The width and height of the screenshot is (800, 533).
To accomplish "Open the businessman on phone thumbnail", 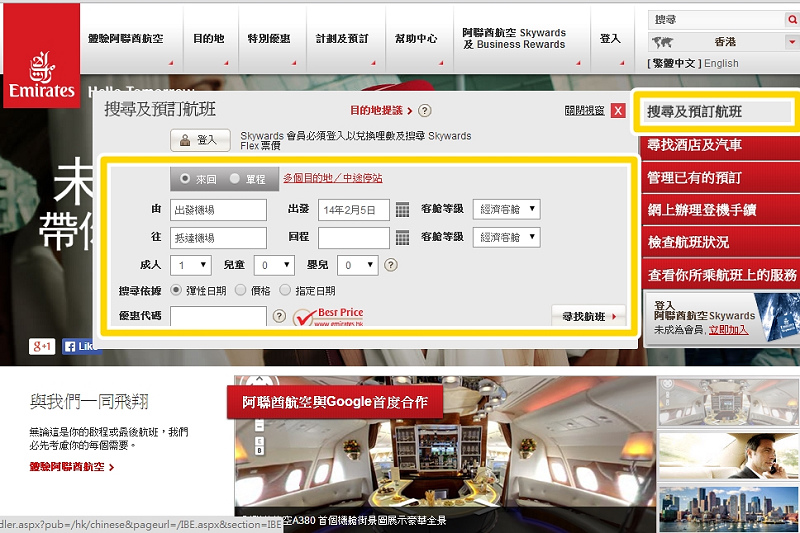I will [729, 456].
